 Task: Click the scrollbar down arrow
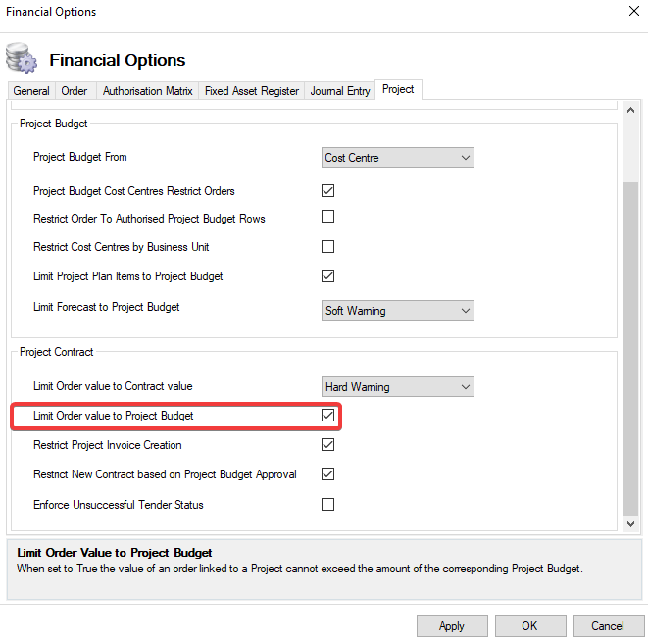click(630, 525)
